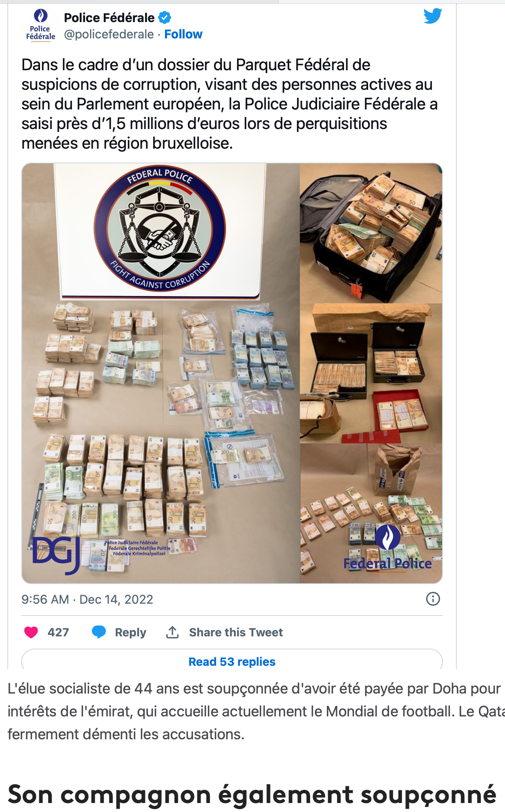Click the tweet text about Parquet Fédéral
This screenshot has width=505, height=812.
coord(229,104)
